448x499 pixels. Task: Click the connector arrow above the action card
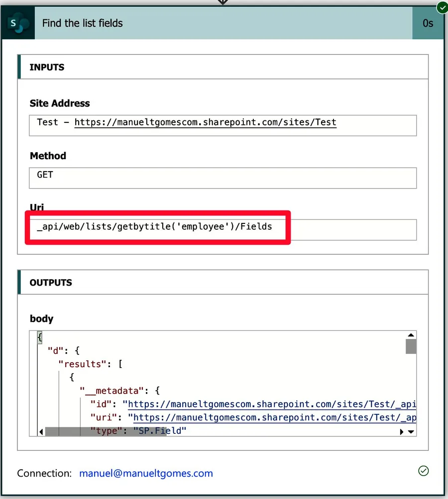223,2
